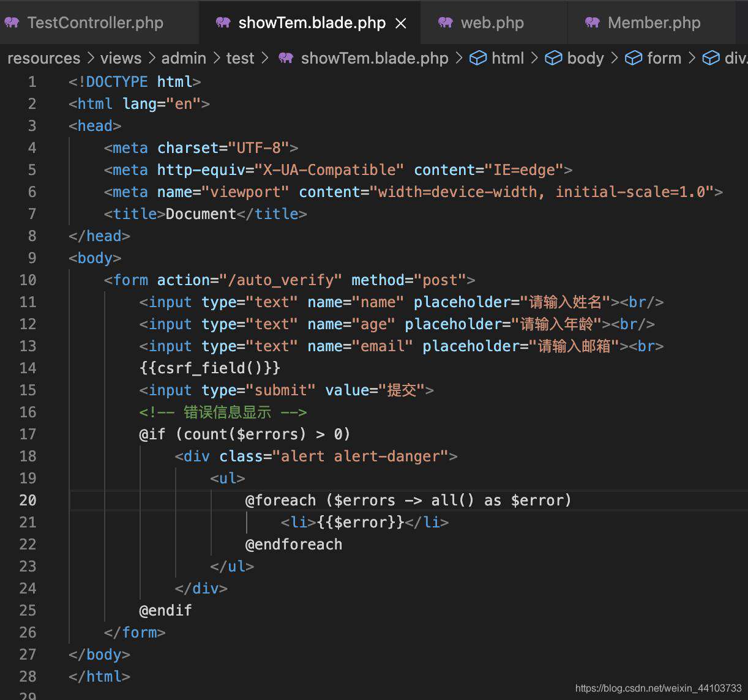Click PHP file icon in breadcrumb path
The image size is (748, 700).
click(x=286, y=58)
